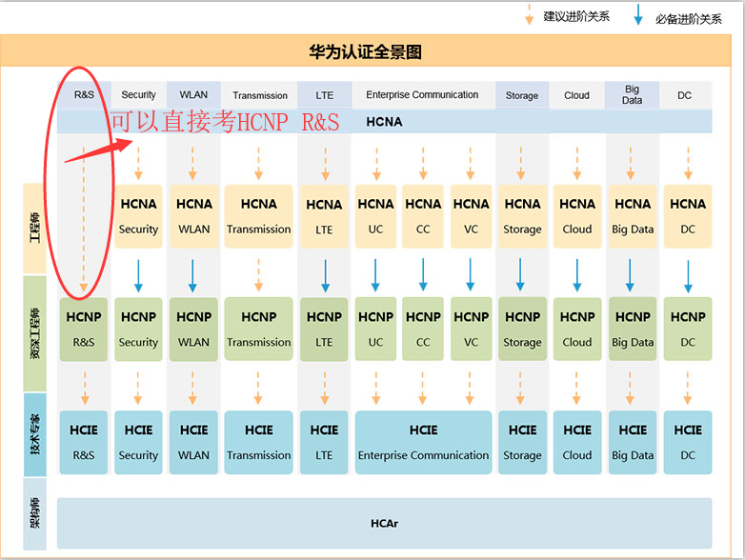Open the HCNP Cloud certification box
Image resolution: width=745 pixels, height=560 pixels.
[x=577, y=330]
